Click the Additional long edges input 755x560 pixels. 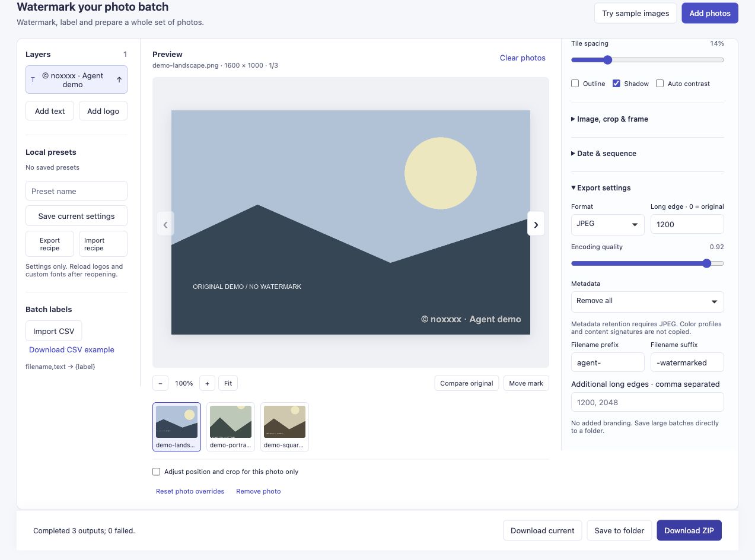pyautogui.click(x=648, y=402)
